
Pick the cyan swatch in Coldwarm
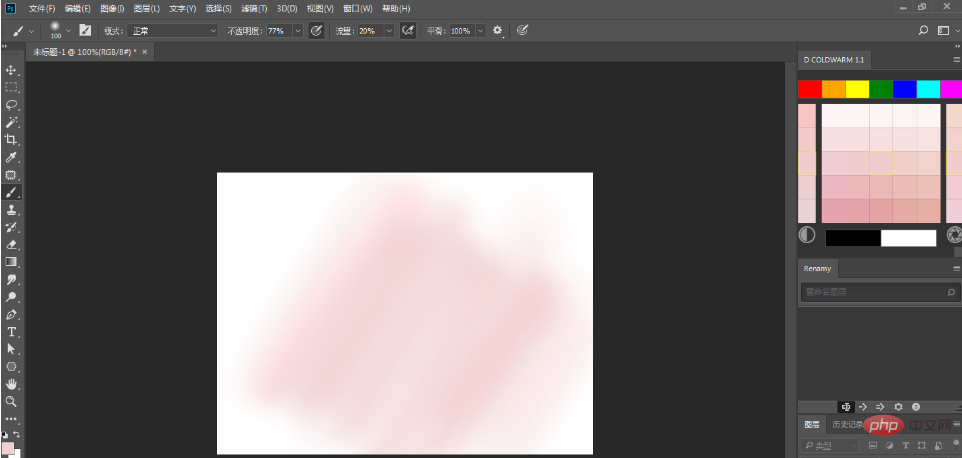[928, 90]
